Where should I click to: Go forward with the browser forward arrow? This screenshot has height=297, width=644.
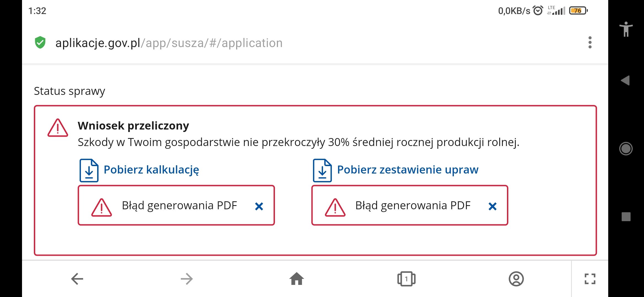click(187, 279)
